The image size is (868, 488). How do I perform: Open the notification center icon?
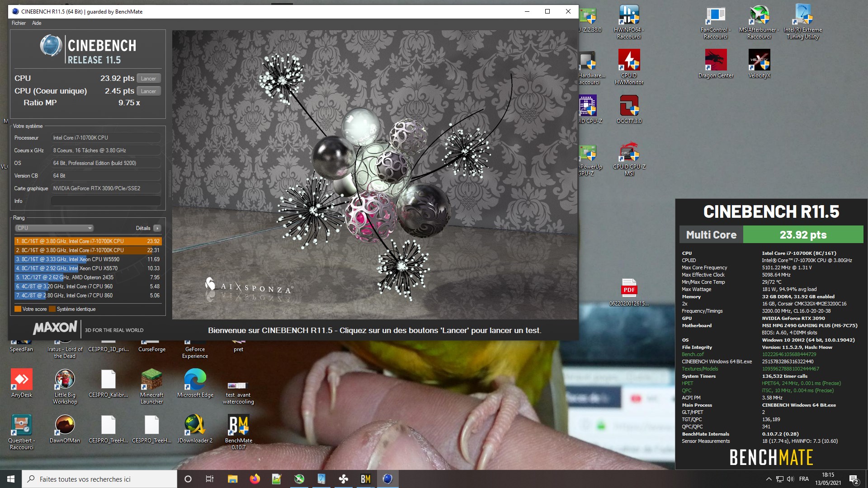(854, 479)
